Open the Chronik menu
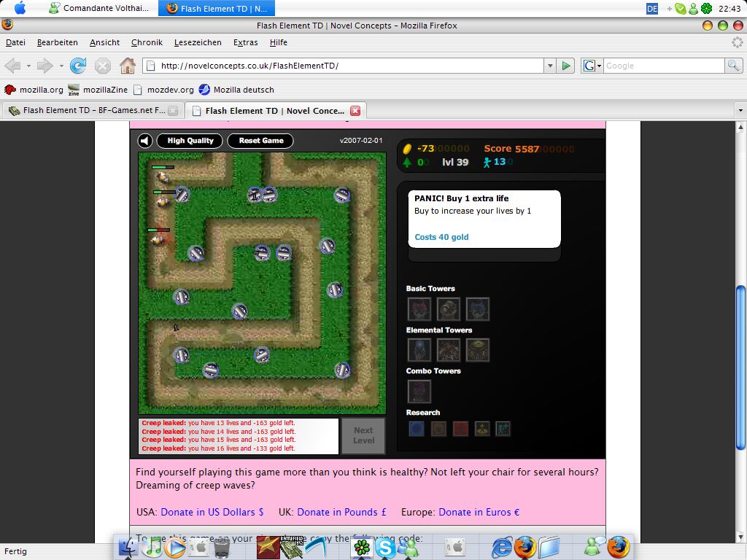This screenshot has height=560, width=747. (147, 42)
